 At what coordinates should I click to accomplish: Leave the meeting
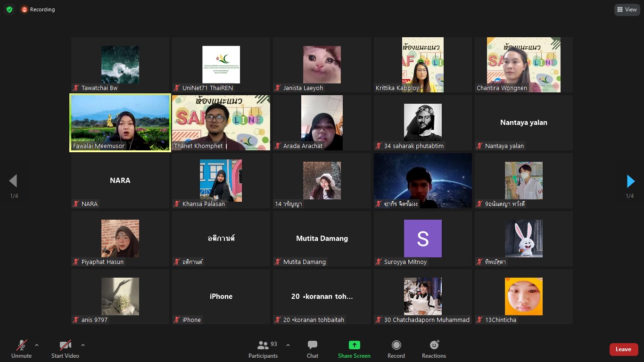pos(623,349)
